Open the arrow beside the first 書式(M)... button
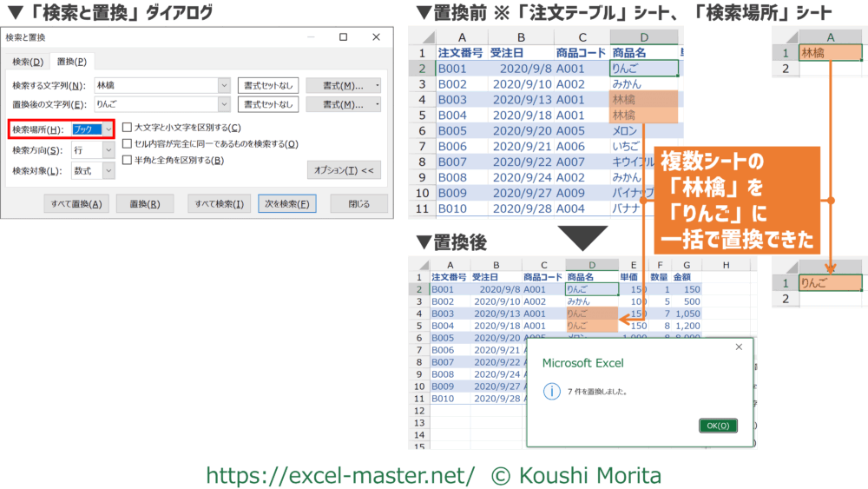This screenshot has height=489, width=868. (x=377, y=85)
